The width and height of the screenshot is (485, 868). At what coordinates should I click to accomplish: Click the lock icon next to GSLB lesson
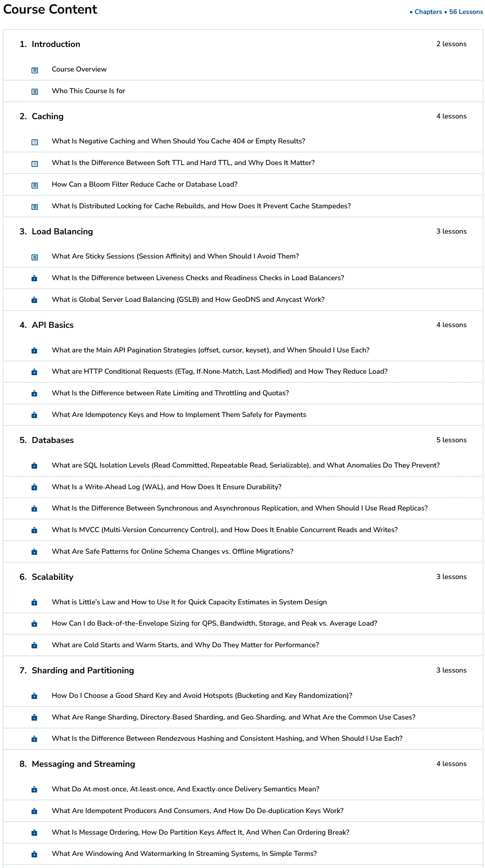point(34,300)
